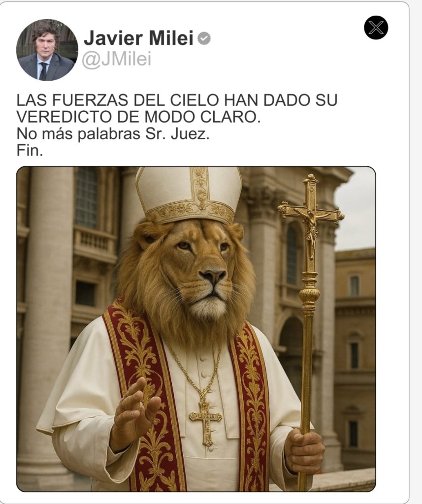
Task: Select the "No más palabras Sr. Juez." line
Action: 113,134
